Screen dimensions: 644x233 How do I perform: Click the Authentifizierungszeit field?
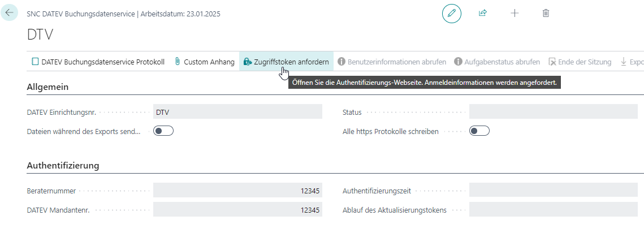(553, 191)
